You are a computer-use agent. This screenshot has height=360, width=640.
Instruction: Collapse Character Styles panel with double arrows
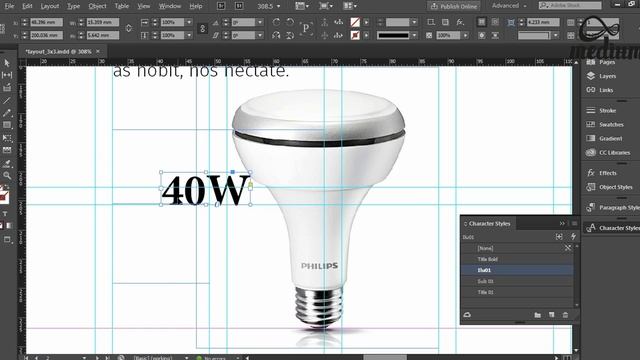point(562,223)
